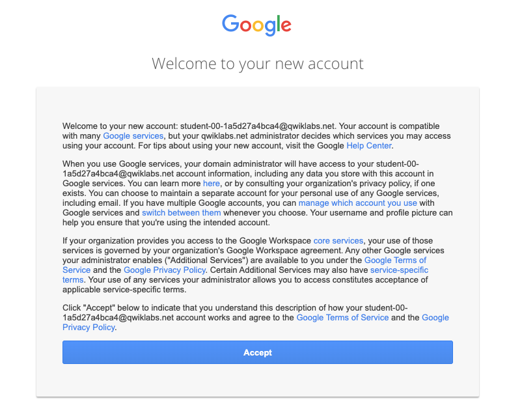Click the Google logo at the top
This screenshot has width=522, height=420.
[x=256, y=25]
